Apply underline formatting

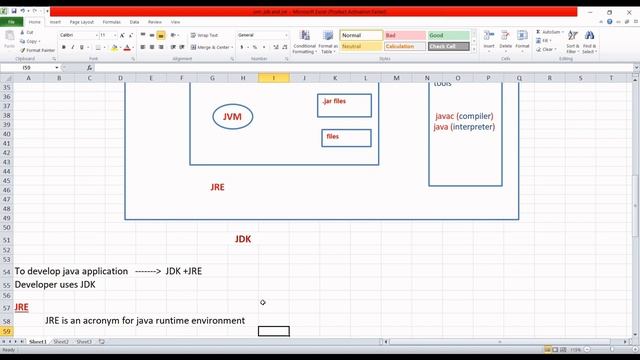[x=82, y=47]
